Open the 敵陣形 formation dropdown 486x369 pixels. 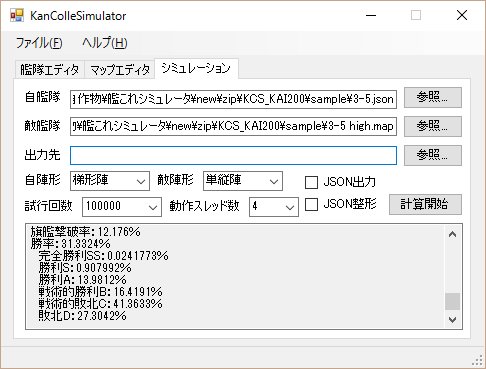pos(243,181)
